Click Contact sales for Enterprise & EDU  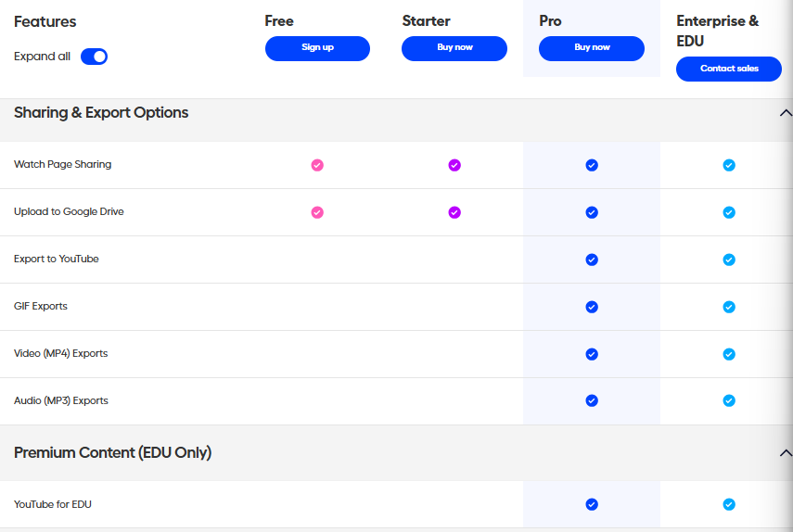(x=729, y=69)
